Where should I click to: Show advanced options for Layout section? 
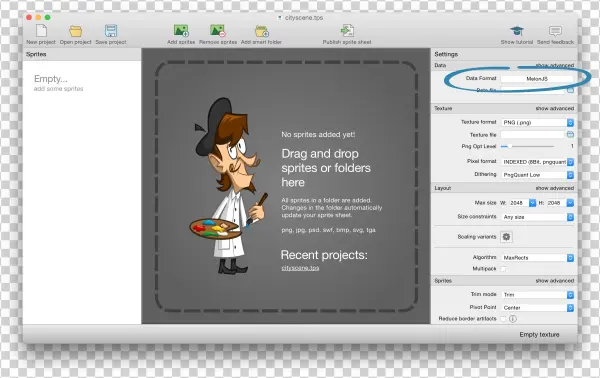click(554, 188)
